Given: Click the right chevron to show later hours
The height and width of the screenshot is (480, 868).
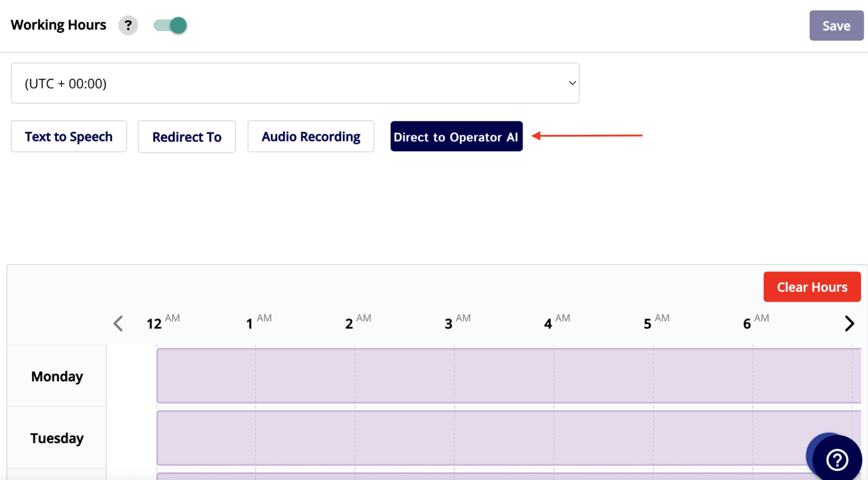Looking at the screenshot, I should pyautogui.click(x=849, y=323).
